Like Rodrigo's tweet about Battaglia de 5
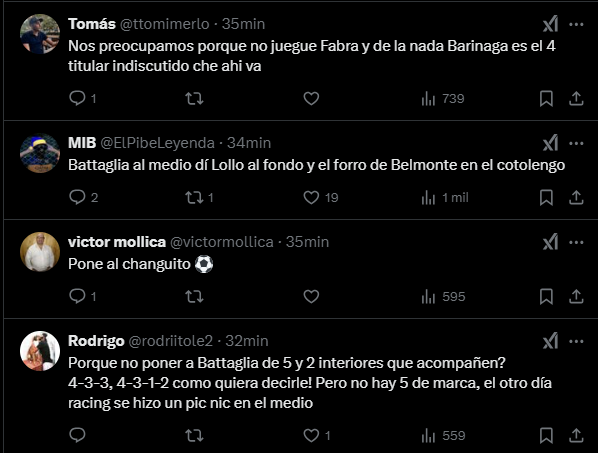 pos(317,435)
